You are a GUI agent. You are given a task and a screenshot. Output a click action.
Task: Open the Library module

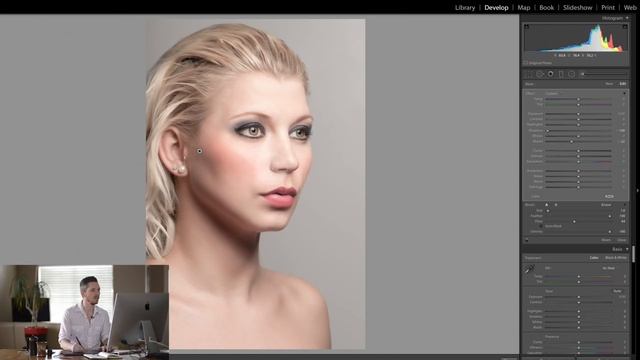point(465,7)
